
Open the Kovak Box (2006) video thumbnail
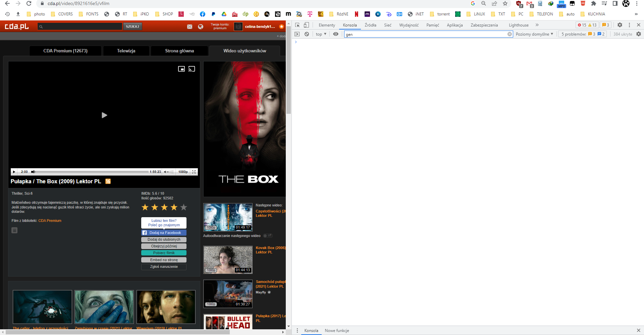point(228,260)
